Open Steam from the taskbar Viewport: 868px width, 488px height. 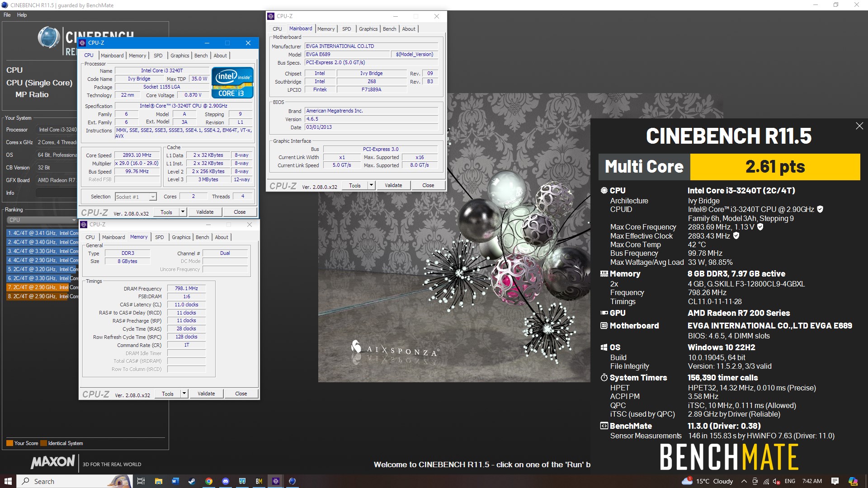192,481
